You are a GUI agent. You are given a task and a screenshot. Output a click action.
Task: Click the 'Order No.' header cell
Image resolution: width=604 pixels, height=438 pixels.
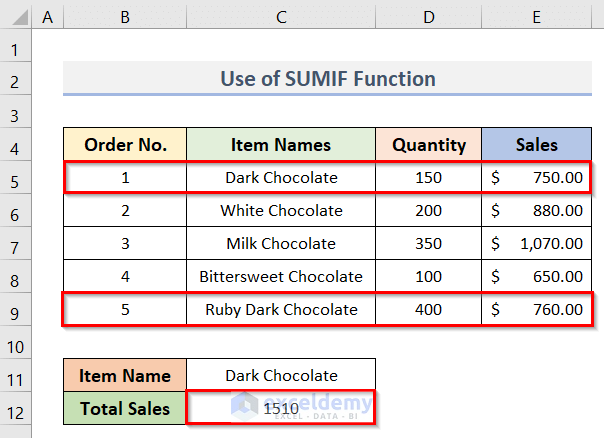(125, 145)
